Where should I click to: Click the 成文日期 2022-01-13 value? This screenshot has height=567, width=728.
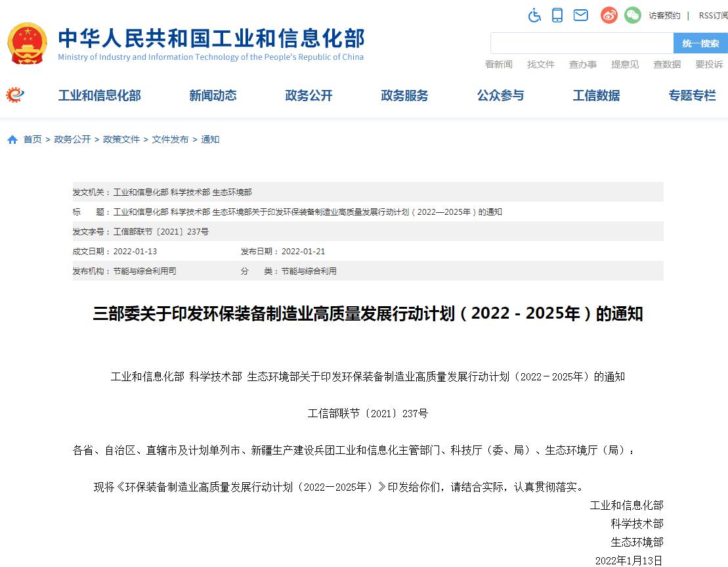135,252
